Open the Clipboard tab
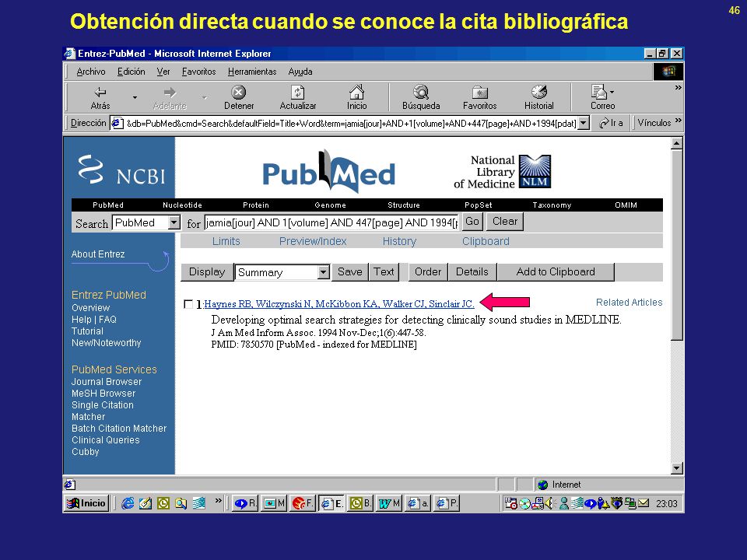 (486, 241)
